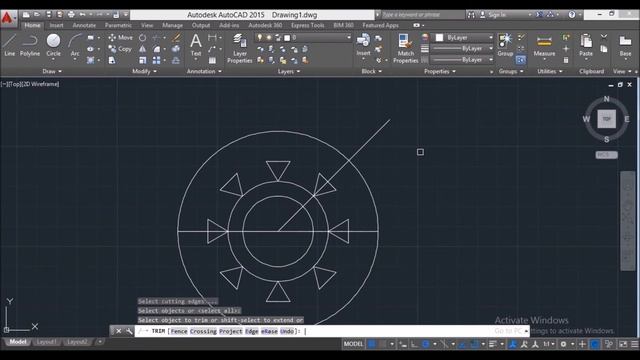Click the command line customize wrench icon
This screenshot has width=640, height=360.
click(129, 331)
